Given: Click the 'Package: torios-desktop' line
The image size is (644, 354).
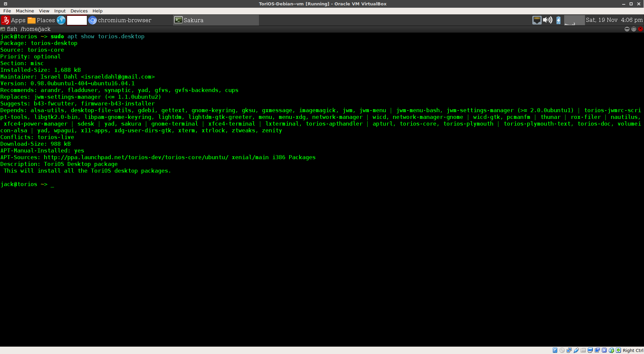Looking at the screenshot, I should pyautogui.click(x=39, y=43).
